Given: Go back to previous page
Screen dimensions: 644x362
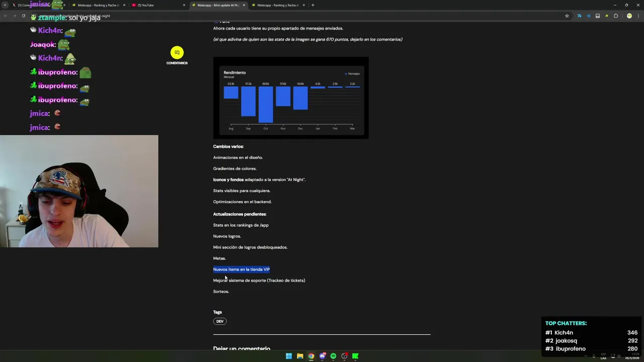Looking at the screenshot, I should coord(5,16).
